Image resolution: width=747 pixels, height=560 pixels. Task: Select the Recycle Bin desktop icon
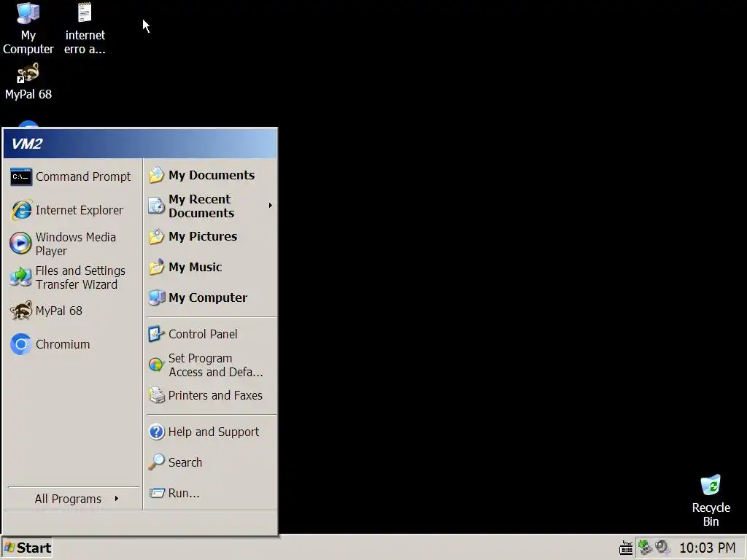(x=711, y=500)
